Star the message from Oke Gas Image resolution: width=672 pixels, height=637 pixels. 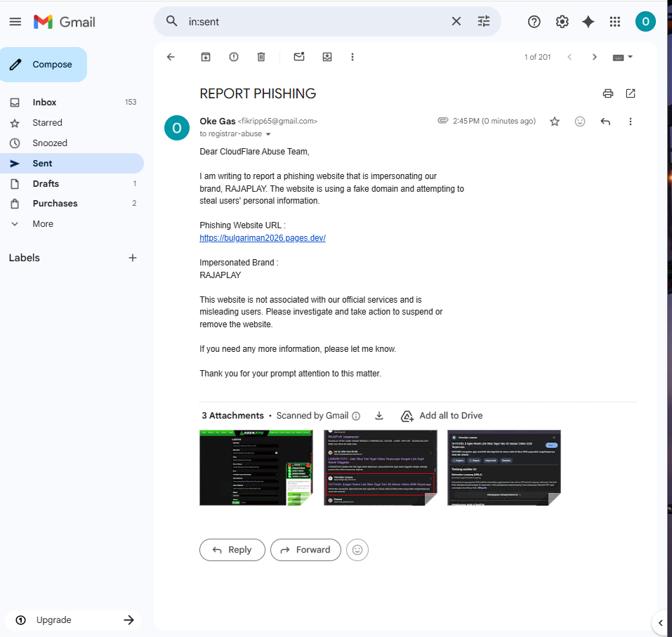[555, 122]
